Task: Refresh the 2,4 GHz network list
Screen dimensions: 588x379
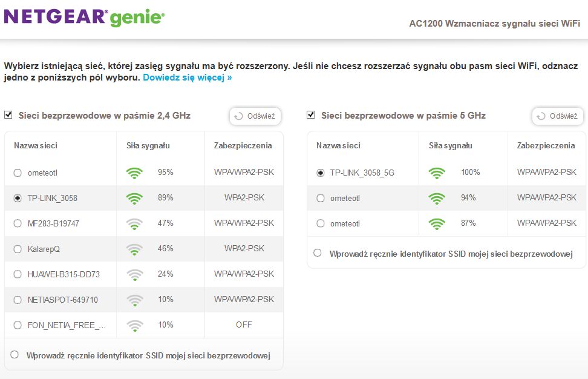Action: coord(255,116)
